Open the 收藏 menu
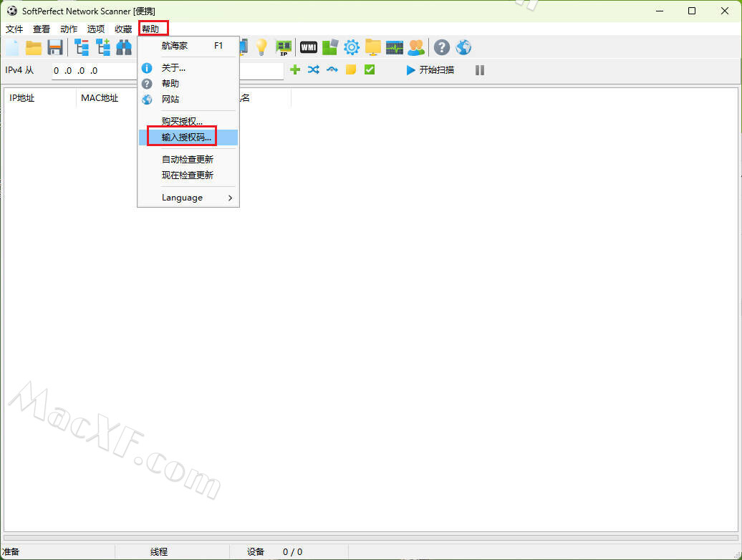 tap(123, 29)
